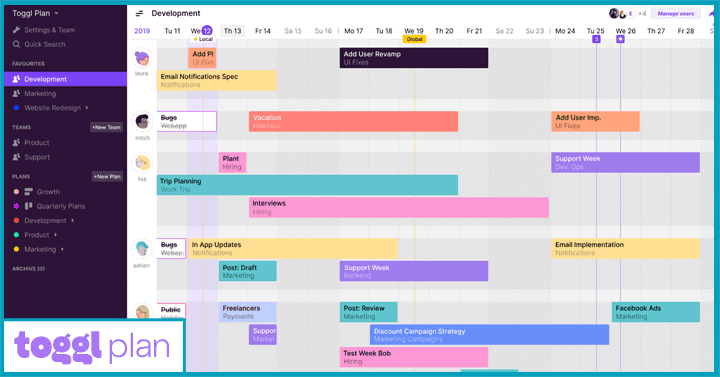720x377 pixels.
Task: Click the Tu 25 milestone marker
Action: pyautogui.click(x=596, y=39)
